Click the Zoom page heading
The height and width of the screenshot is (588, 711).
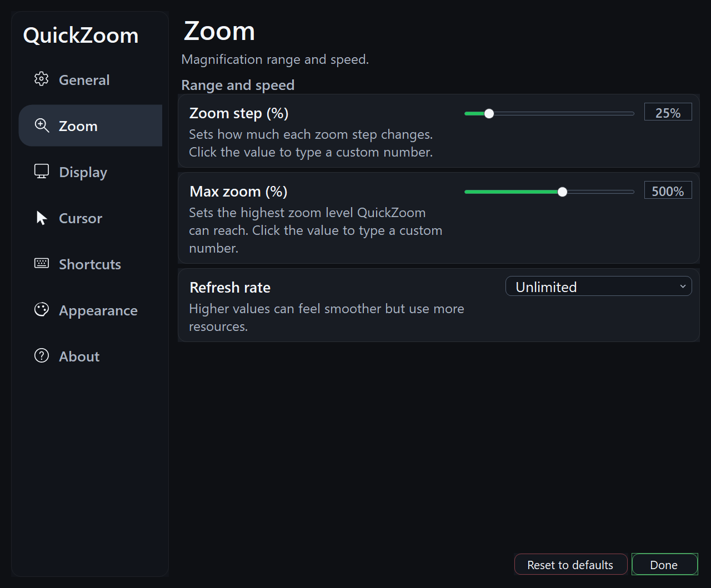[219, 31]
